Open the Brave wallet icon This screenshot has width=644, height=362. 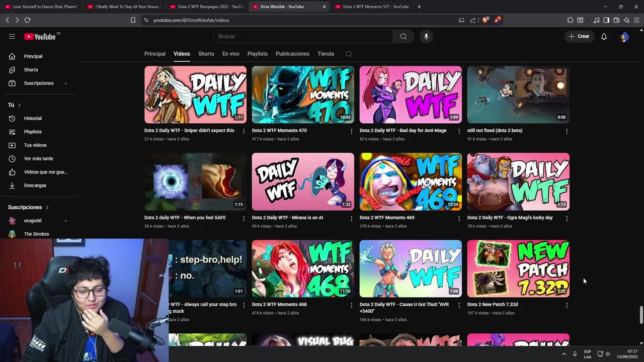click(616, 20)
